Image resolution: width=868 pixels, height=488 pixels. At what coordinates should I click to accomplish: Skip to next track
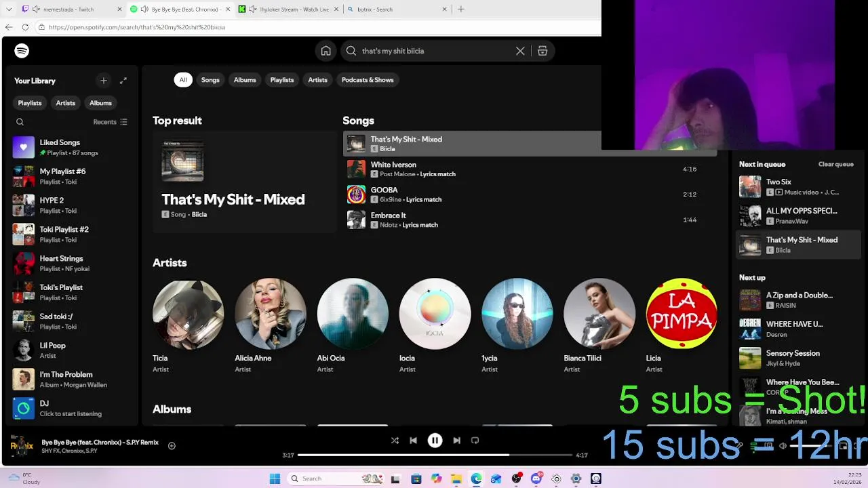point(456,441)
